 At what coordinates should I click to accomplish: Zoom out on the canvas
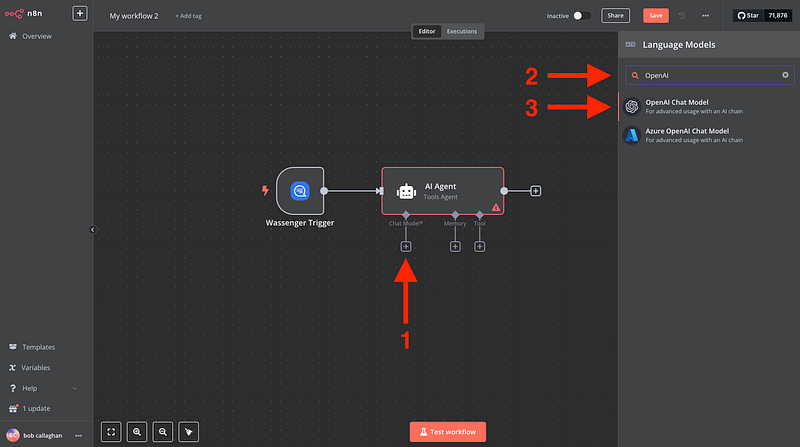click(162, 431)
